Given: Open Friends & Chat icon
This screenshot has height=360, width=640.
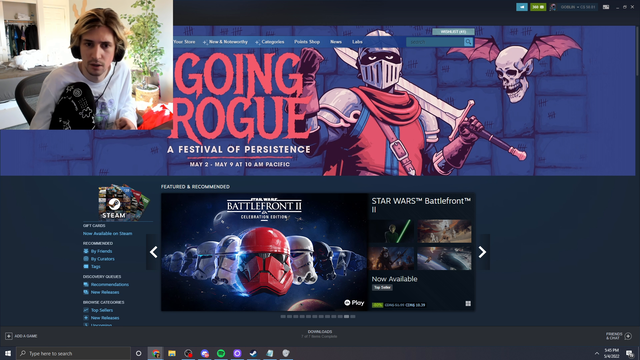Looking at the screenshot, I should pyautogui.click(x=628, y=336).
